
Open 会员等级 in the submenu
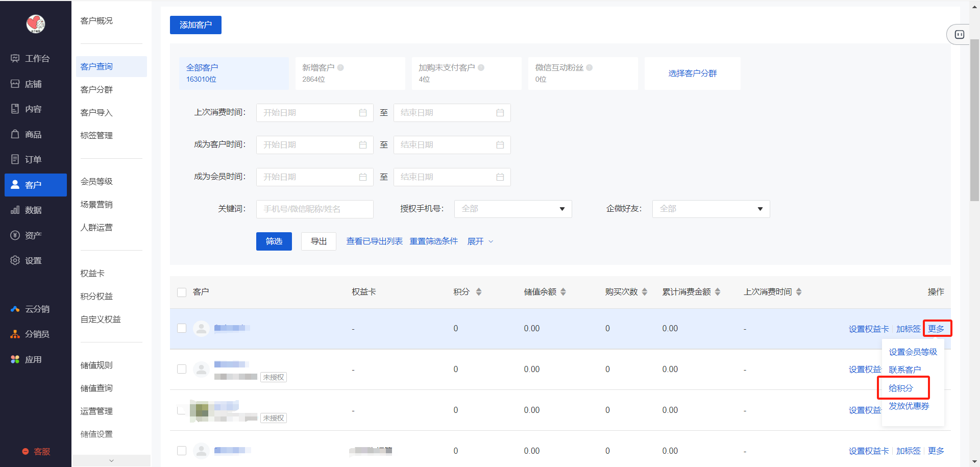[x=96, y=182]
